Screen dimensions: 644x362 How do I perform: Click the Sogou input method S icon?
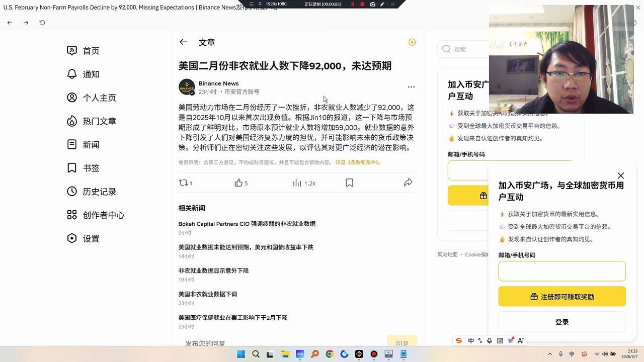click(459, 340)
